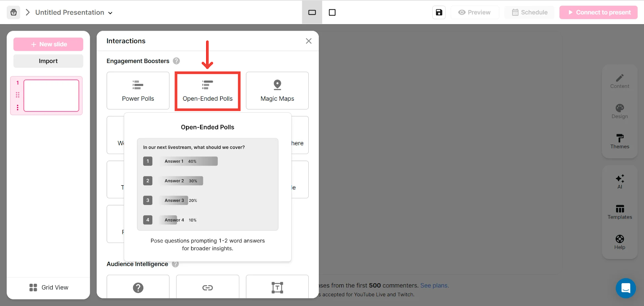Follow the See plans link
The width and height of the screenshot is (644, 306).
434,285
